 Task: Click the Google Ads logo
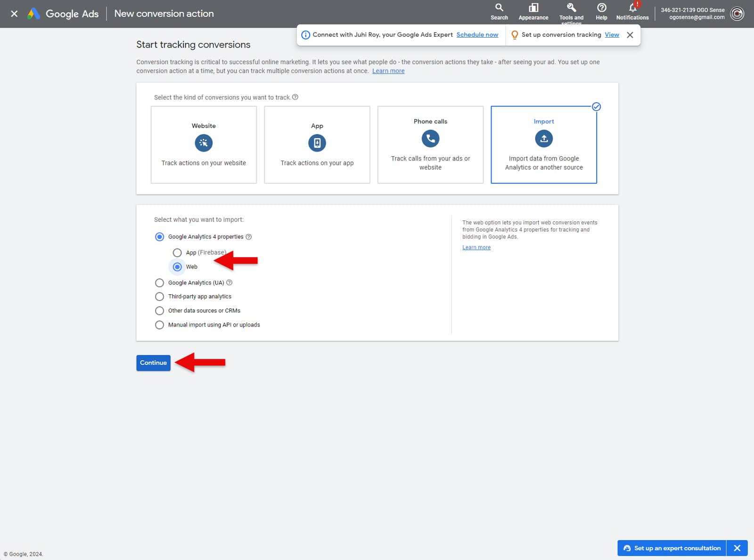63,14
